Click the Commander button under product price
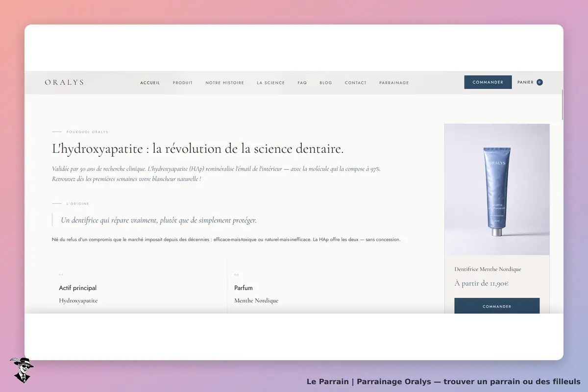This screenshot has height=392, width=588. click(x=497, y=306)
